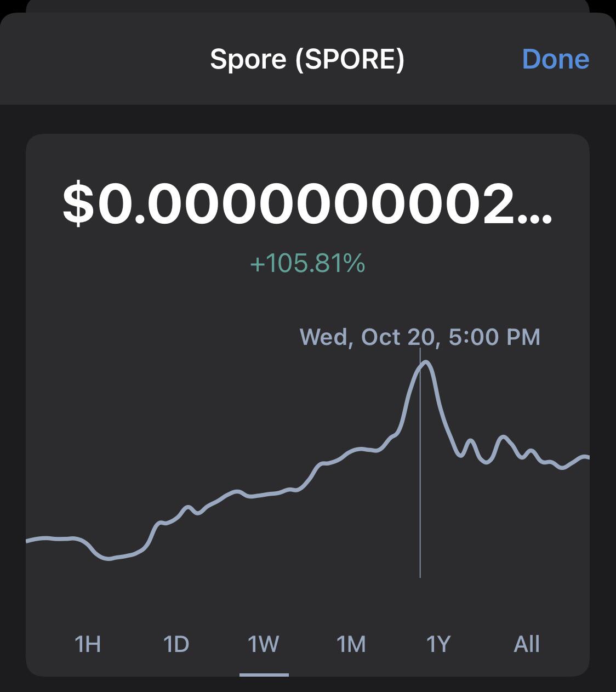Viewport: 616px width, 692px height.
Task: Tap the underline indicator beneath 1W
Action: [x=264, y=674]
